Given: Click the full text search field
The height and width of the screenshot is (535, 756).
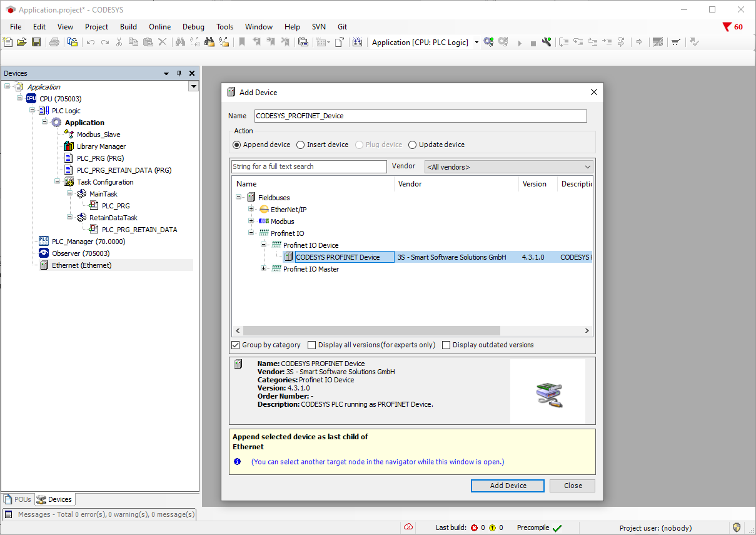Looking at the screenshot, I should tap(309, 167).
